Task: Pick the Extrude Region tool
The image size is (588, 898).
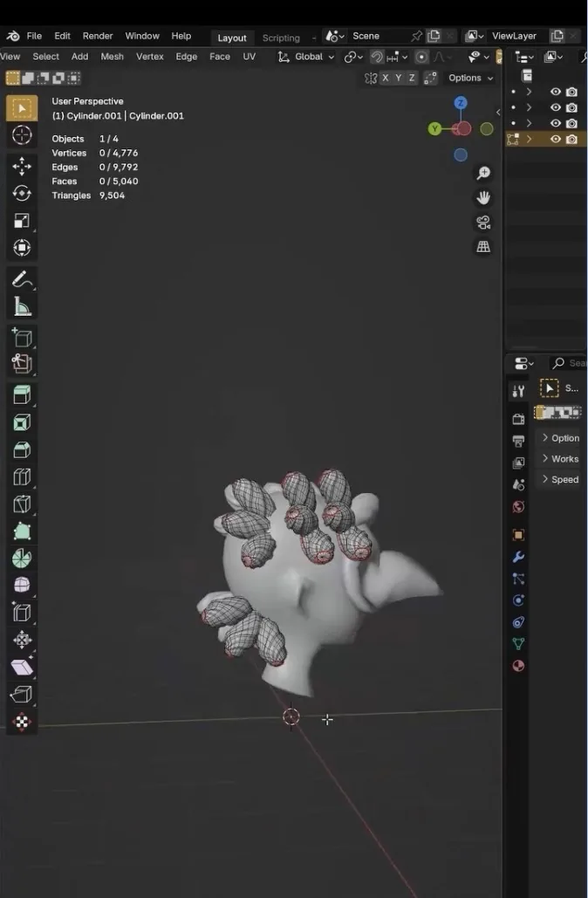Action: tap(22, 394)
